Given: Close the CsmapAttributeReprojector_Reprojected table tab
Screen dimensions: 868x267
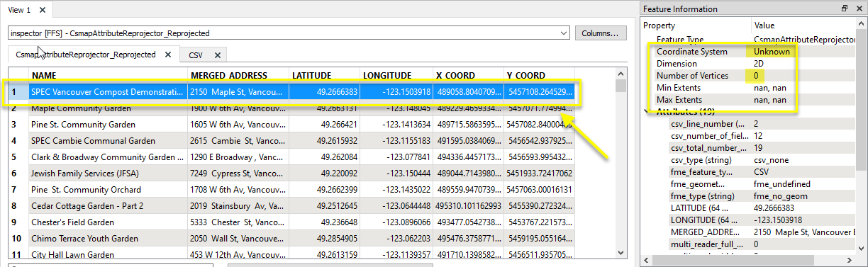Looking at the screenshot, I should 168,55.
